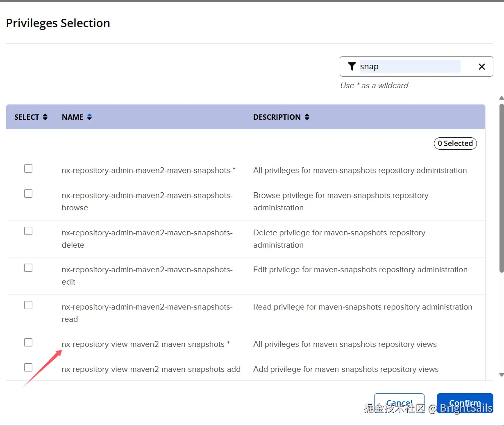Sort by SELECT column arrows
This screenshot has height=426, width=504.
tap(45, 117)
